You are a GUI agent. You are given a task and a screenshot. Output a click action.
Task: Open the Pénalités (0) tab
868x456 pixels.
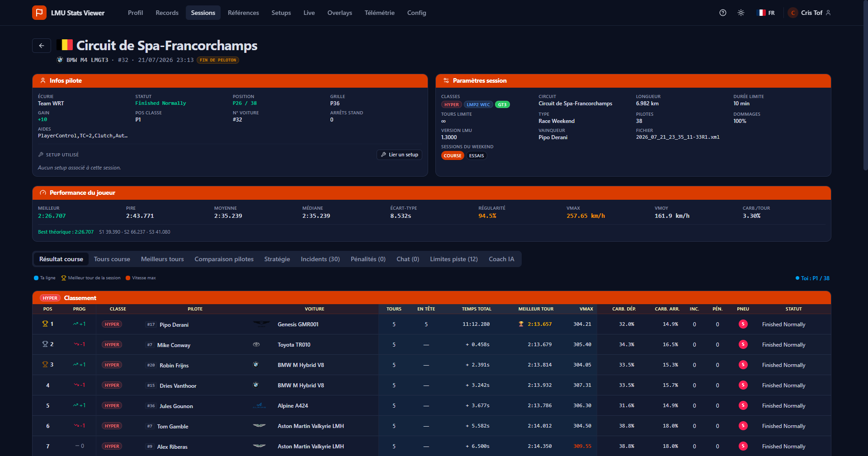click(x=368, y=259)
